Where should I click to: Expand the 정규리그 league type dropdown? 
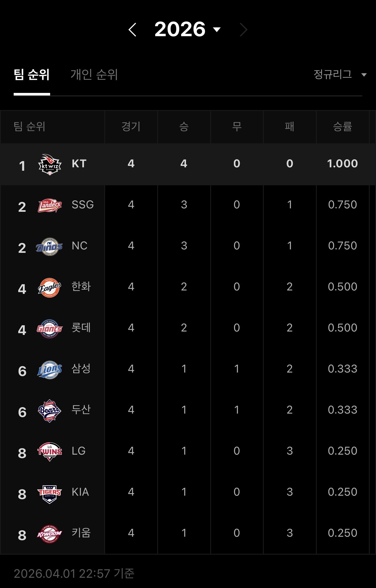point(340,75)
